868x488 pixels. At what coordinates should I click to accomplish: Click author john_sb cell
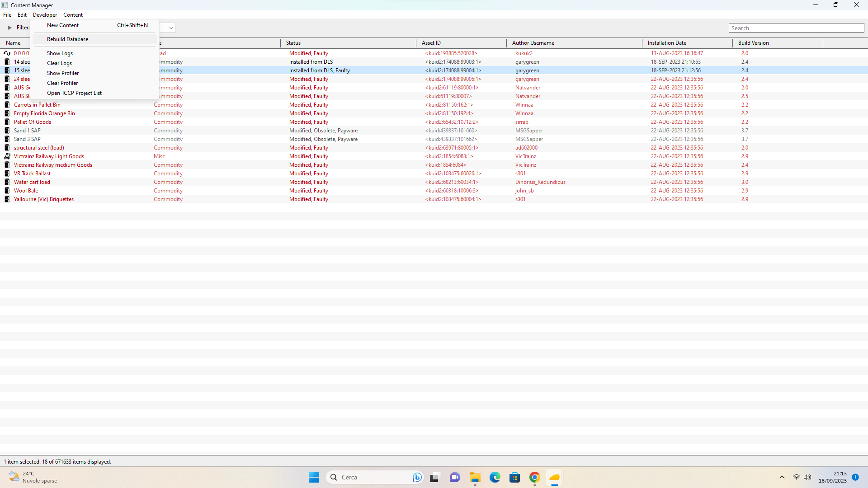[x=524, y=191]
